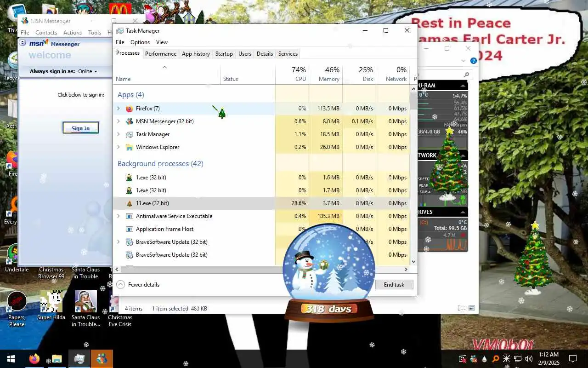The width and height of the screenshot is (588, 368).
Task: Sort processes by the Network column
Action: [393, 74]
